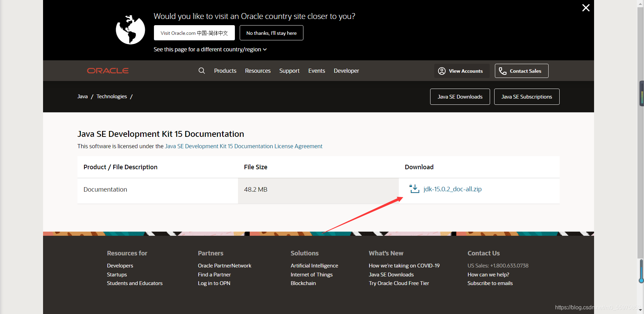
Task: Click the File Size column header
Action: click(256, 167)
